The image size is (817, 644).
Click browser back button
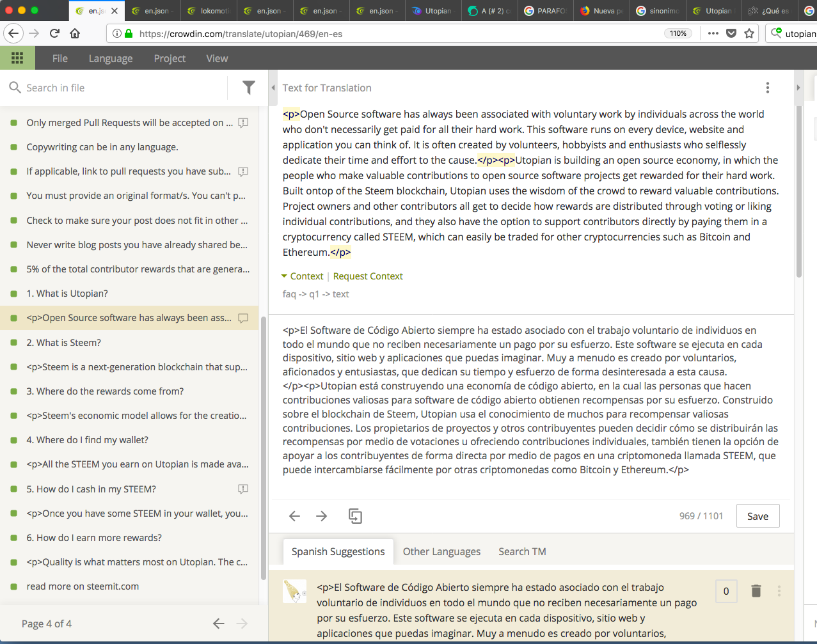[14, 33]
